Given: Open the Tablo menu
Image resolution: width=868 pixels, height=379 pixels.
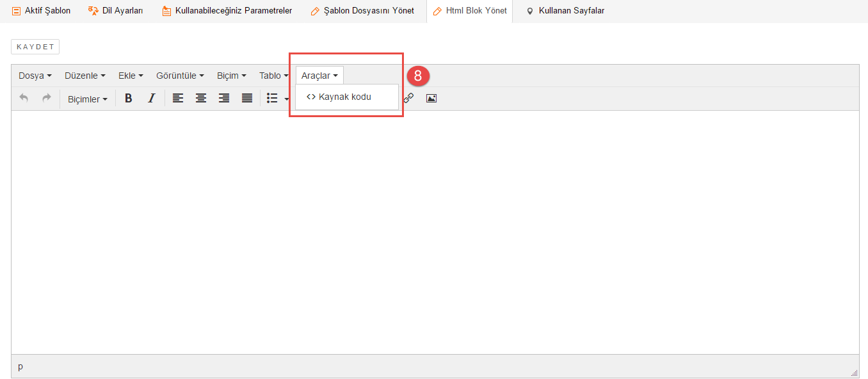Looking at the screenshot, I should (273, 76).
